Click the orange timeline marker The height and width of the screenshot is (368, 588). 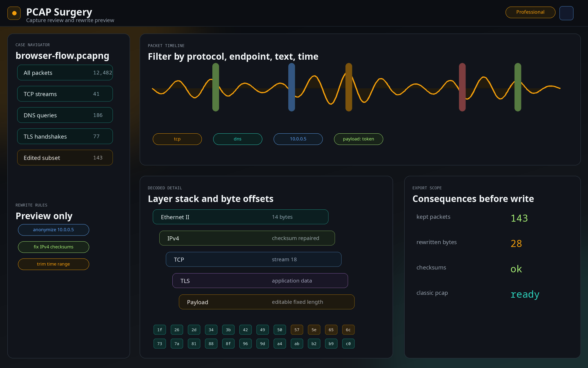point(349,87)
